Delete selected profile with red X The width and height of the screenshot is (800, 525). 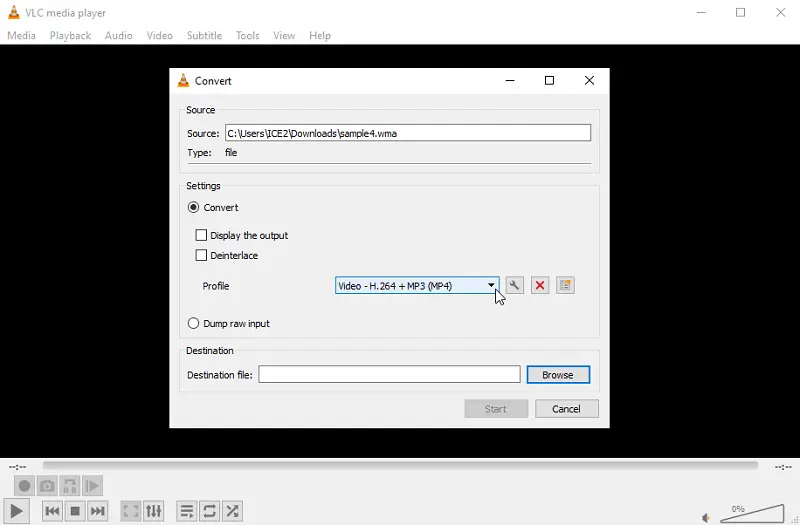point(540,285)
